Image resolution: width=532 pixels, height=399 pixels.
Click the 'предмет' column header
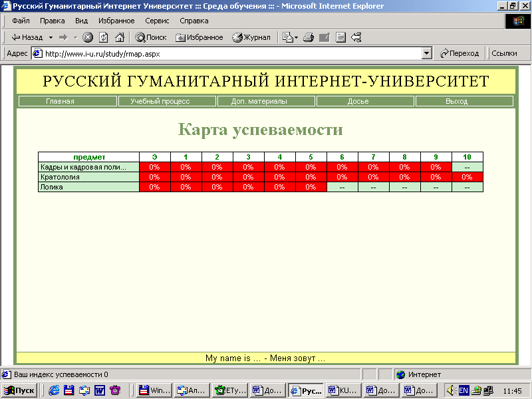click(89, 157)
